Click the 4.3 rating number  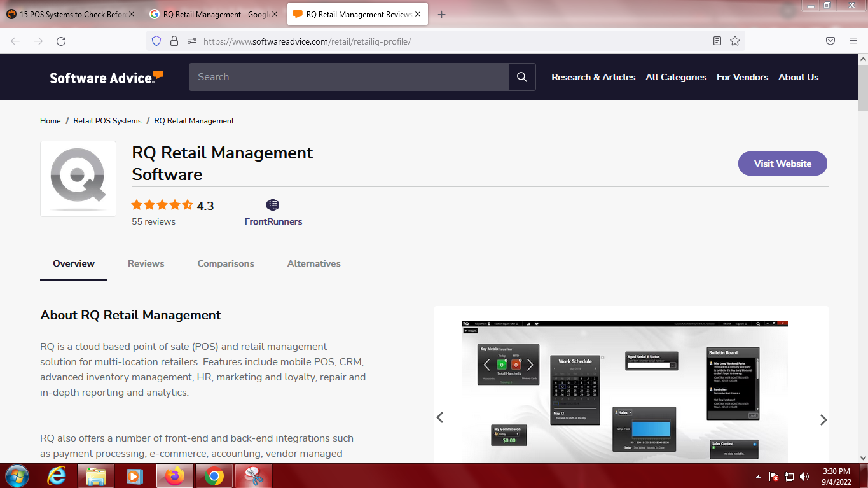coord(205,206)
